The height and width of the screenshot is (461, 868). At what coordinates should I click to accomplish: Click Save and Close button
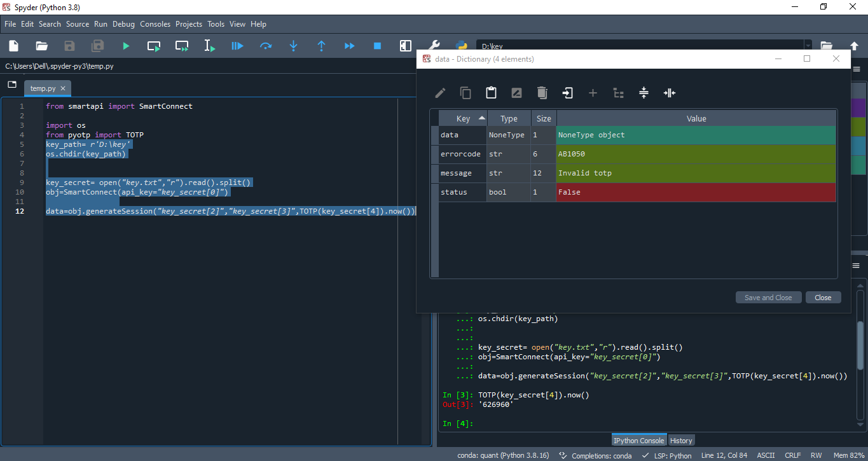point(768,298)
